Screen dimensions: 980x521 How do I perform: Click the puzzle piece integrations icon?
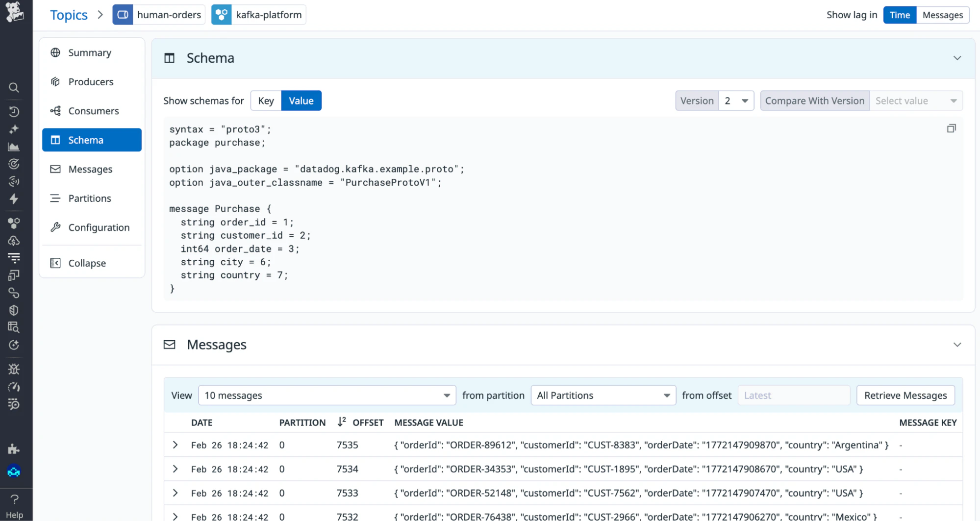(x=14, y=449)
